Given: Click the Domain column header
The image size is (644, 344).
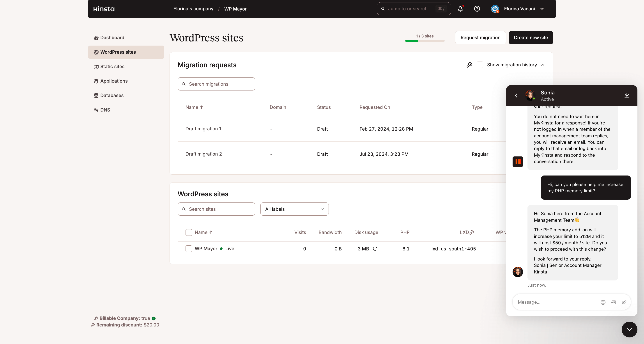Looking at the screenshot, I should [278, 107].
